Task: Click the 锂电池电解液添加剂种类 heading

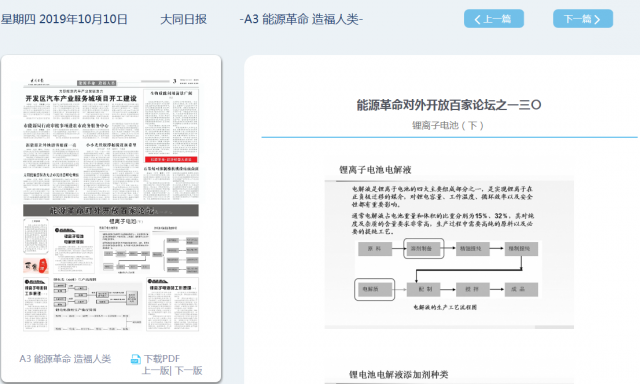Action: pyautogui.click(x=398, y=375)
